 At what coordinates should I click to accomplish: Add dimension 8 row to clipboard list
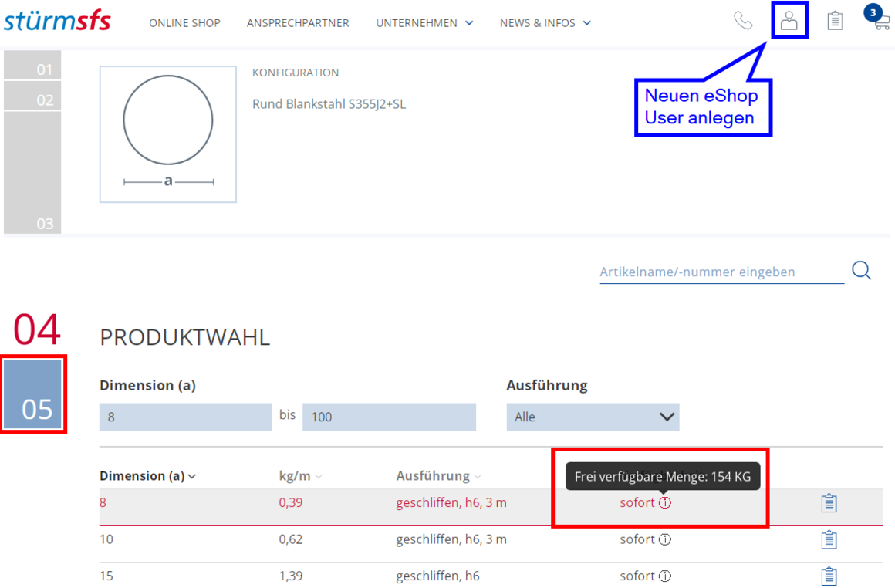pos(829,503)
